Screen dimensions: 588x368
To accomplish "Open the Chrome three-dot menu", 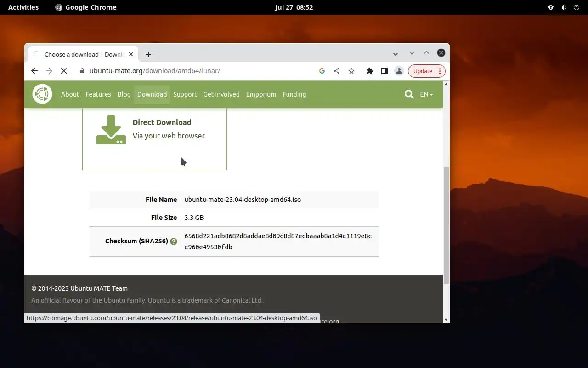I will point(440,71).
